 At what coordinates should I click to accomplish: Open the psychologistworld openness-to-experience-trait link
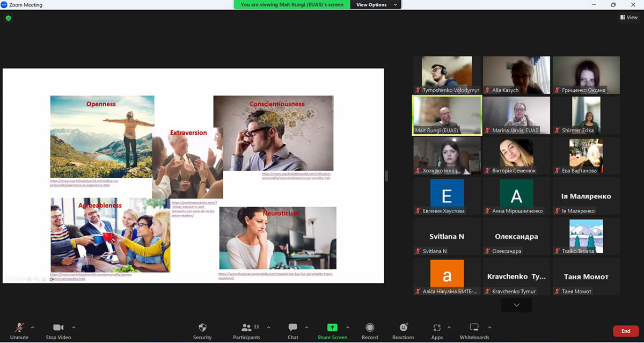(x=84, y=183)
